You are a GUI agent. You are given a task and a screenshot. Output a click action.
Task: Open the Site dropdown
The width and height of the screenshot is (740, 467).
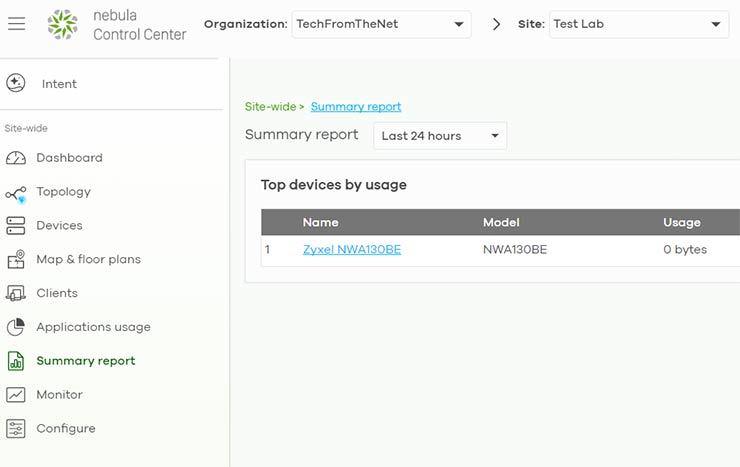pos(638,24)
